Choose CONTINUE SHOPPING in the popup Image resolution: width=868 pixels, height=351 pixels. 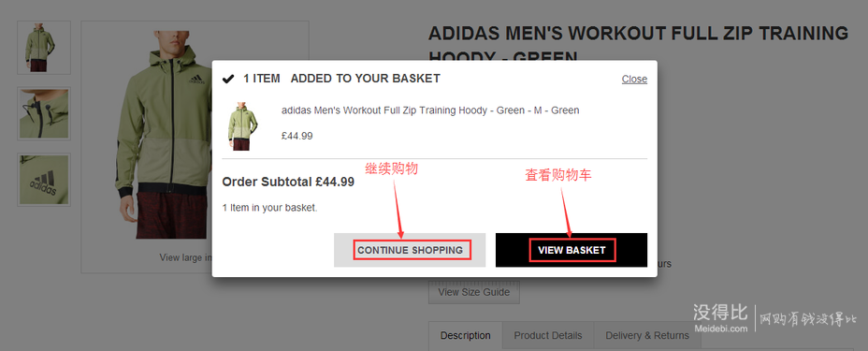(410, 250)
